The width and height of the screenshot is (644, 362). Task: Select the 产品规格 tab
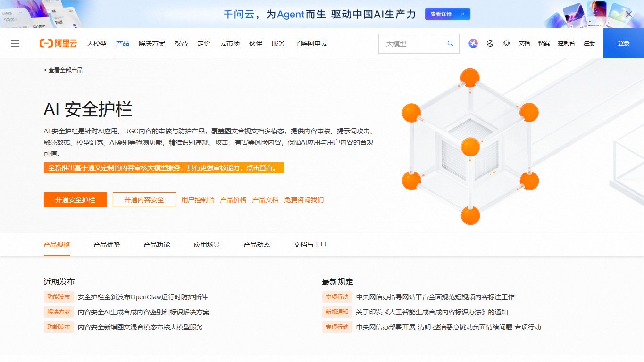tap(57, 245)
